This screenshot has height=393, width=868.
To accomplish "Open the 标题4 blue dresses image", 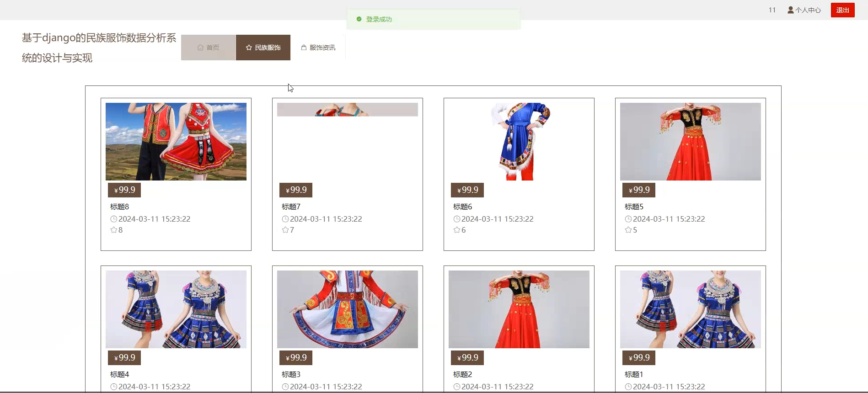I will point(176,309).
